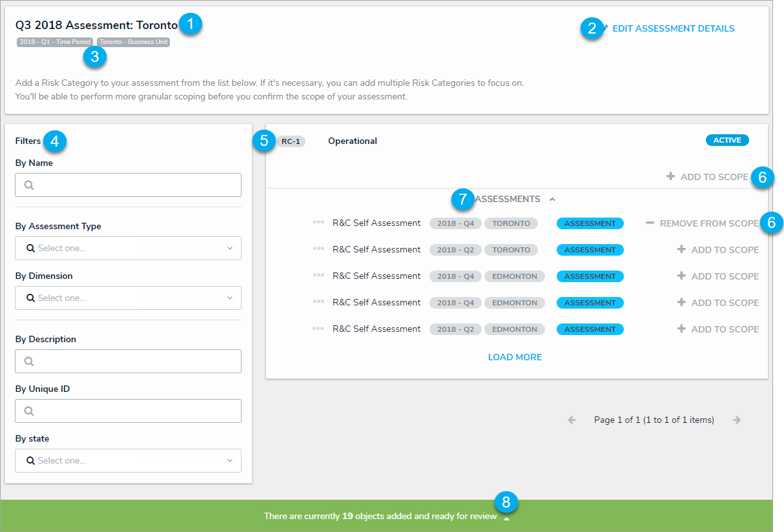The height and width of the screenshot is (532, 784).
Task: Click Load More assessments link
Action: point(515,357)
